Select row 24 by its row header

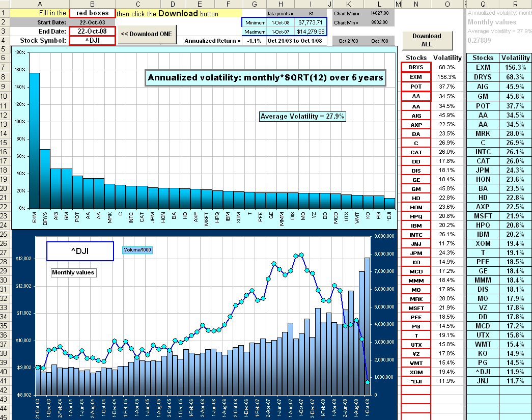coord(4,225)
